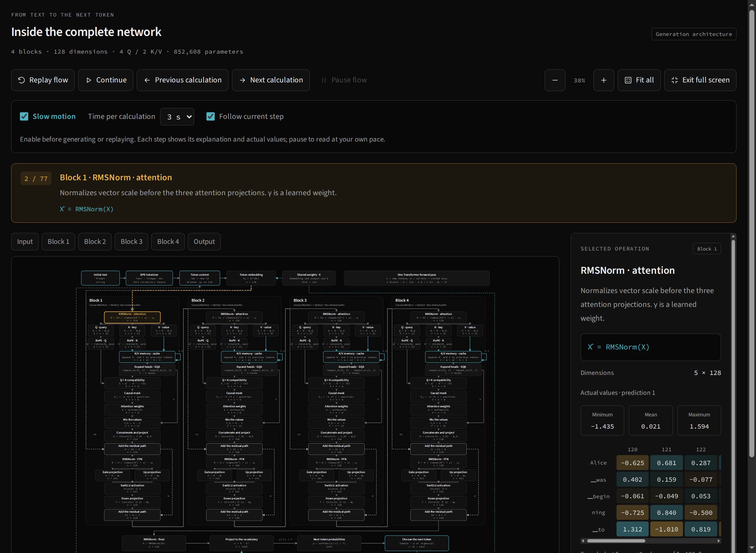Viewport: 756px width, 553px height.
Task: Open the Time per calculation dropdown
Action: 177,116
